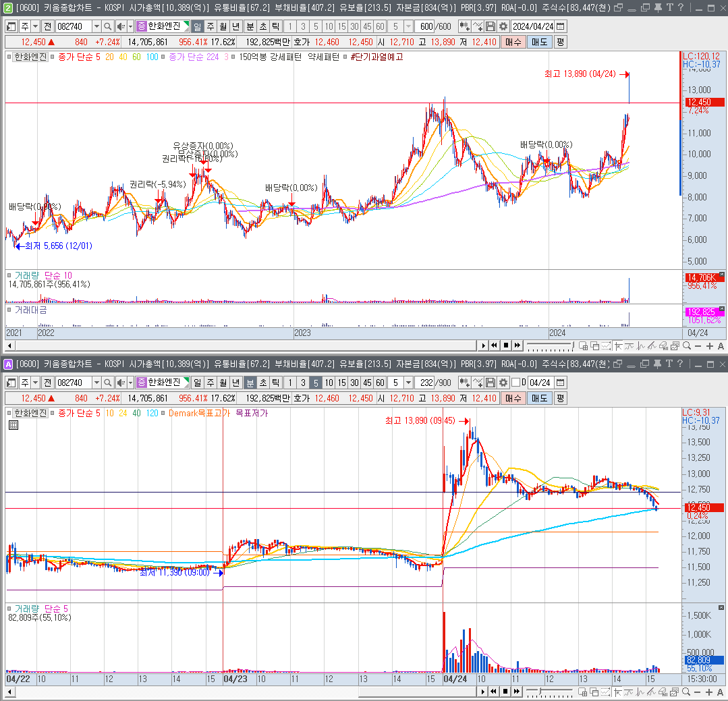Image resolution: width=728 pixels, height=701 pixels.
Task: Click the minus zoom-out icon in the top chart's bottom toolbar
Action: click(x=698, y=346)
